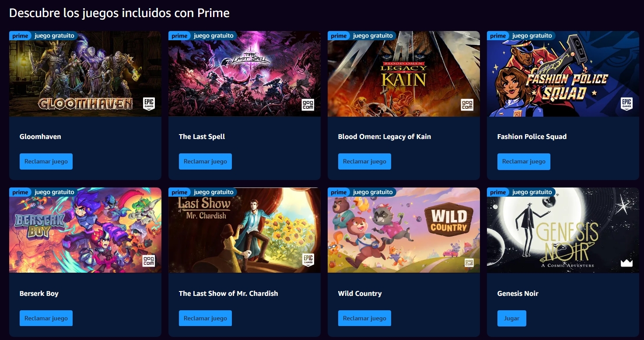Viewport: 644px width, 340px height.
Task: Click the crown icon on Genesis Noir
Action: pos(627,262)
